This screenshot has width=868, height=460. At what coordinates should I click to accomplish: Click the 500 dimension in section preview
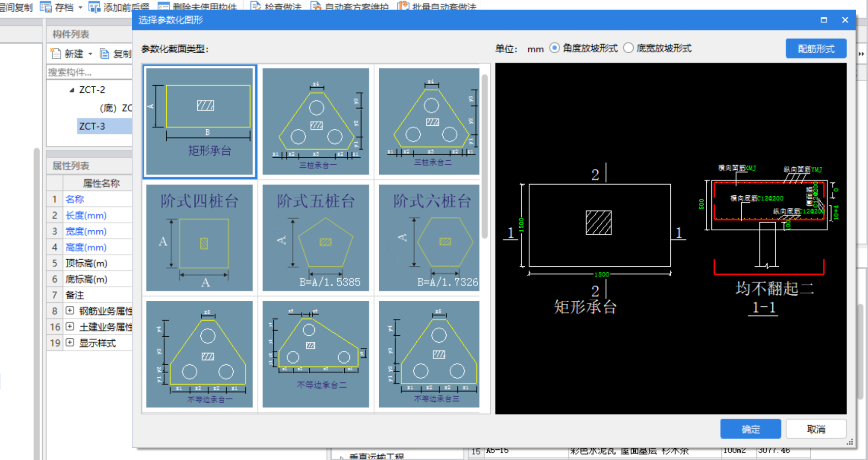coord(702,204)
